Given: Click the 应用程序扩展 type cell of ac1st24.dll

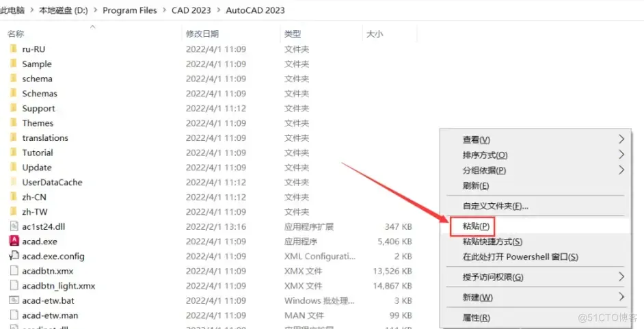Looking at the screenshot, I should [x=309, y=226].
